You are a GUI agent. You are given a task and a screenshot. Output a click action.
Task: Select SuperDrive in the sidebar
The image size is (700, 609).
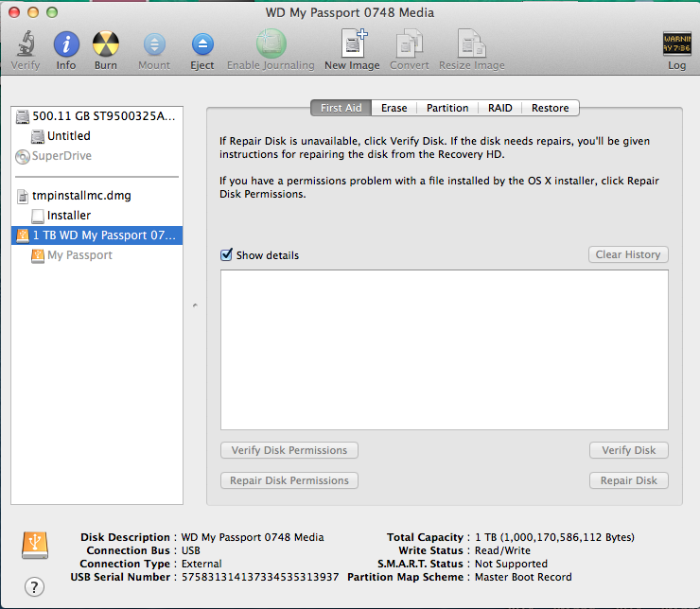[96, 156]
